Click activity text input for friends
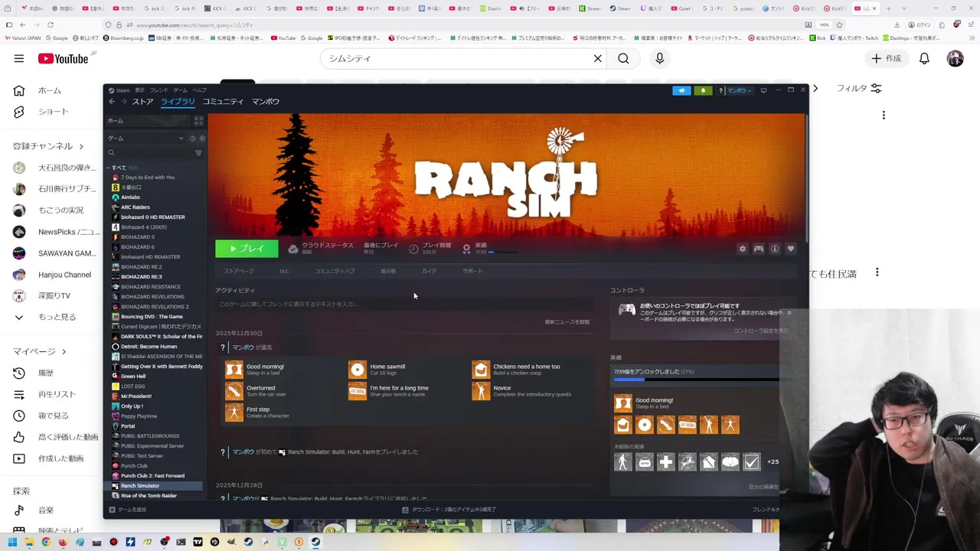The image size is (980, 551). tap(404, 305)
